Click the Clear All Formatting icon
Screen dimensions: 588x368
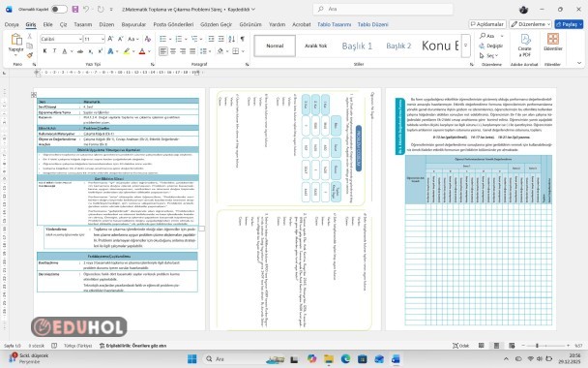148,39
